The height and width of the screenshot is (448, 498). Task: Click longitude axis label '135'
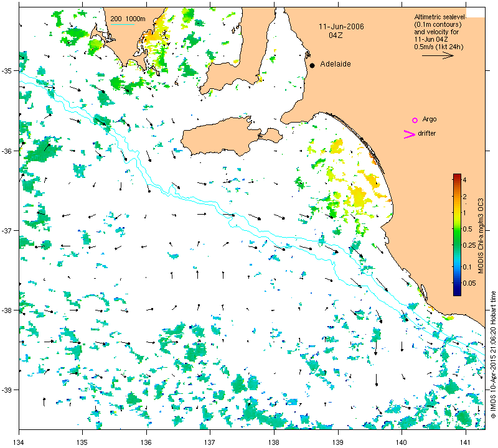click(83, 442)
